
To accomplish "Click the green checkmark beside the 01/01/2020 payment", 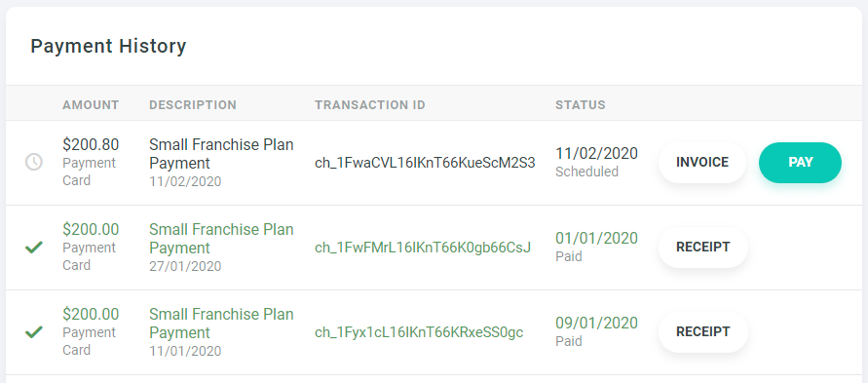I will coord(34,248).
